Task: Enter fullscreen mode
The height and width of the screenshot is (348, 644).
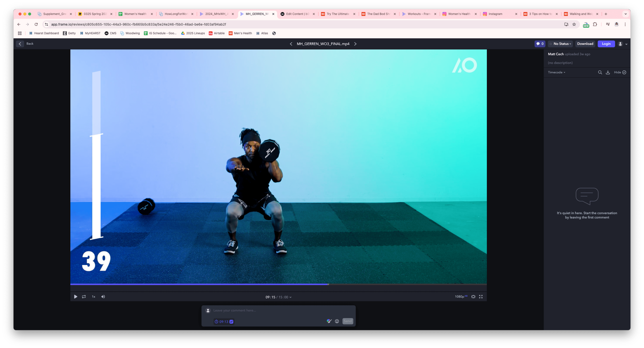Action: click(x=481, y=297)
